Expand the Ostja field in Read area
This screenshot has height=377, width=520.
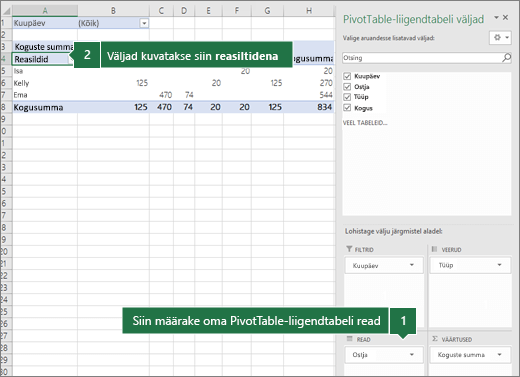click(x=412, y=355)
